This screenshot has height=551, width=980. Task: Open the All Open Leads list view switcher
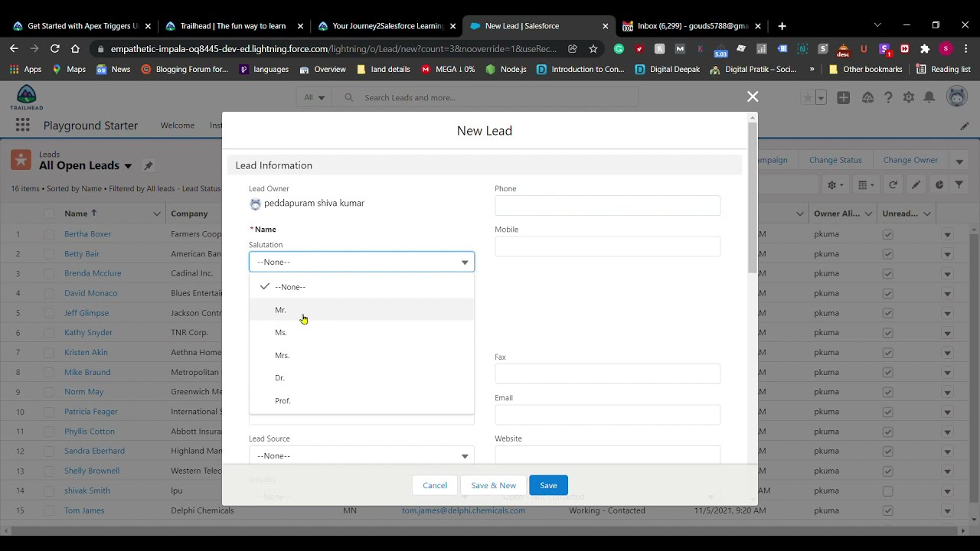coord(128,166)
